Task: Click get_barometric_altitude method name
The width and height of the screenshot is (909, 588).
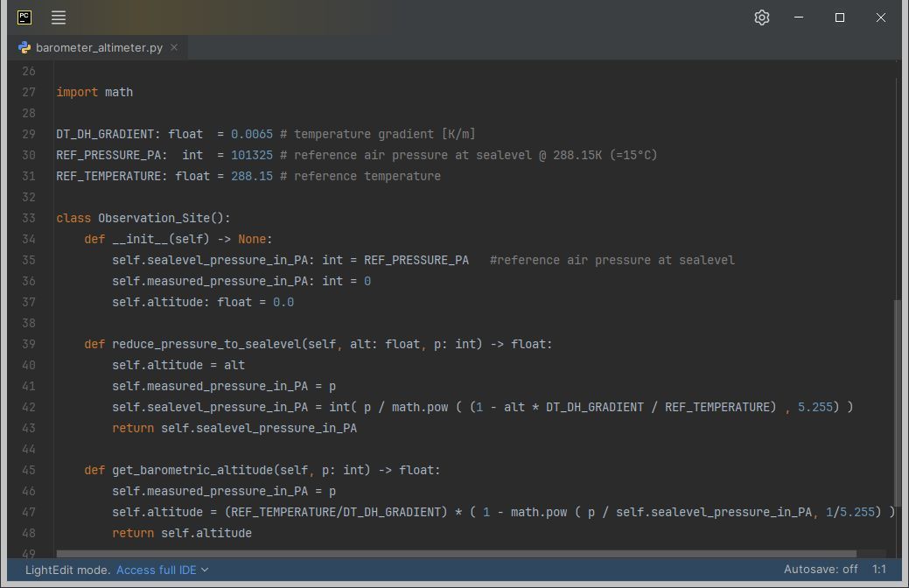Action: point(192,470)
